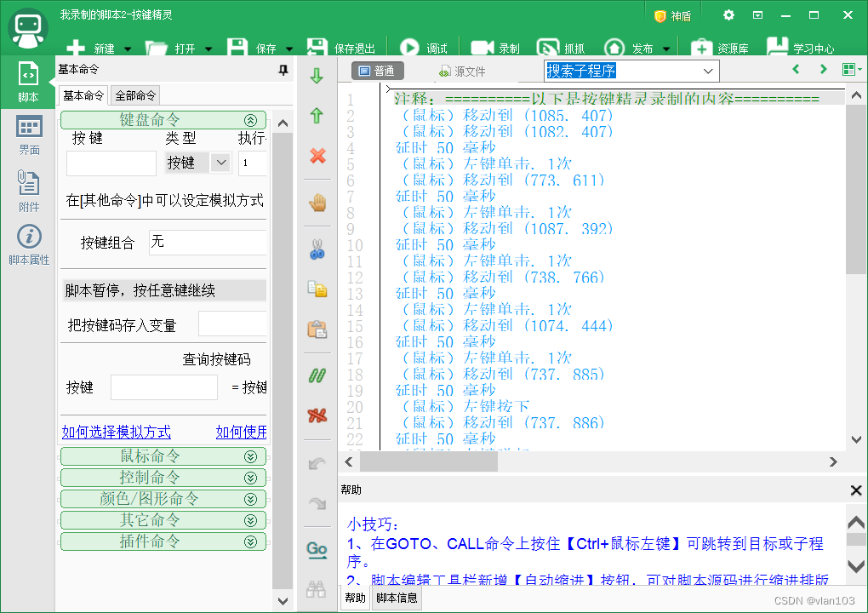Click the 把按键码存入变量 input field
Viewport: 868px width, 613px height.
pos(232,324)
